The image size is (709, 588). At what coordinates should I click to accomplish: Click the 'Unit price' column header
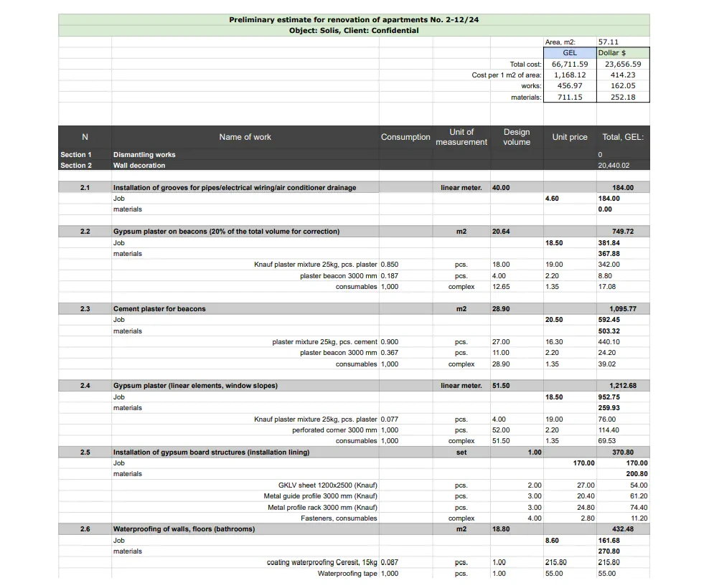point(569,137)
